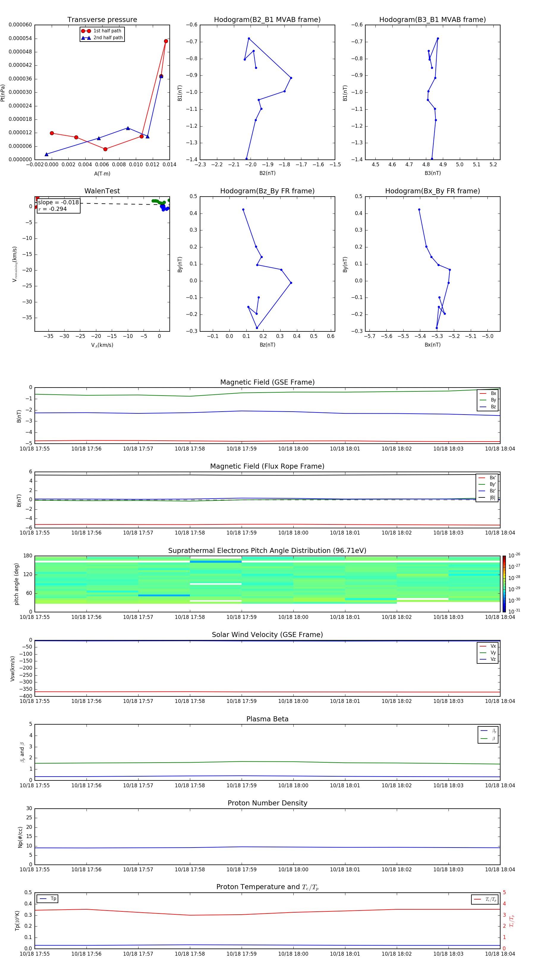Click the lowest blue triangle in Transverse pressure
Screen dimensions: 535x980
(46, 154)
